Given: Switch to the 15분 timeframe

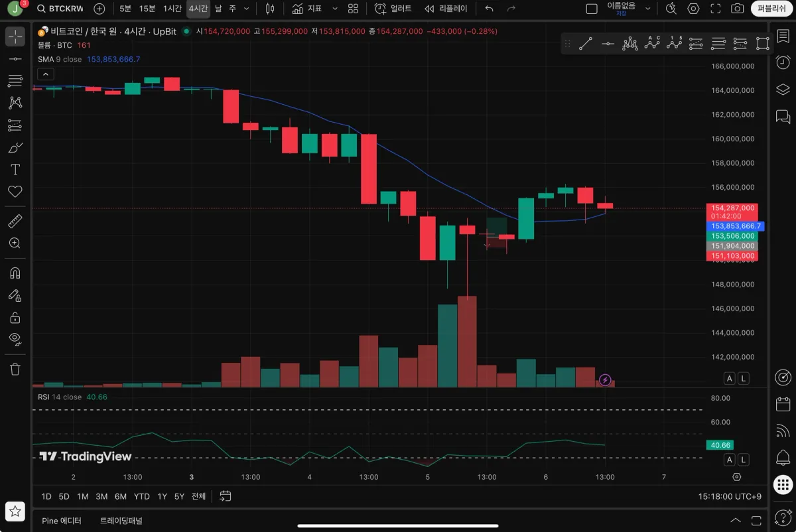Looking at the screenshot, I should tap(147, 9).
